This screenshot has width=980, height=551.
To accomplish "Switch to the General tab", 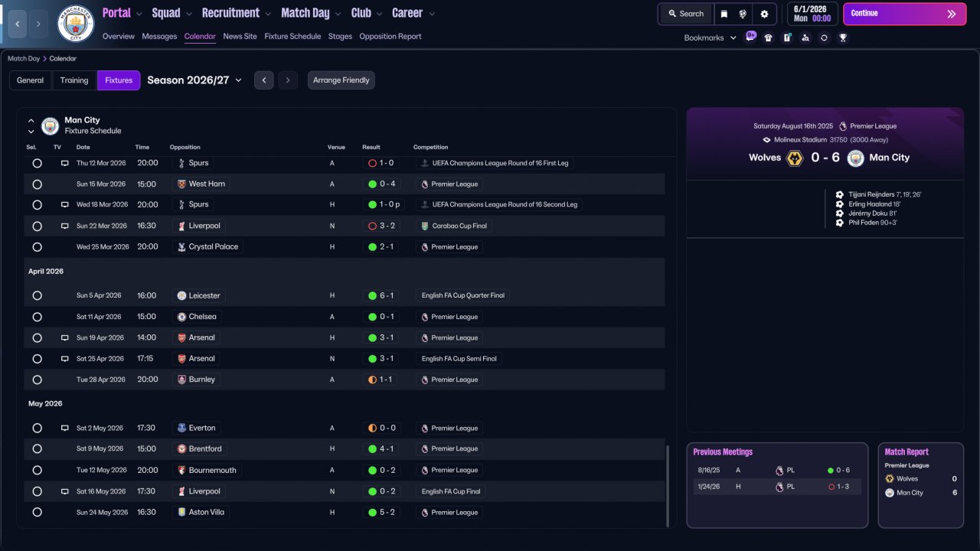I will coord(31,80).
